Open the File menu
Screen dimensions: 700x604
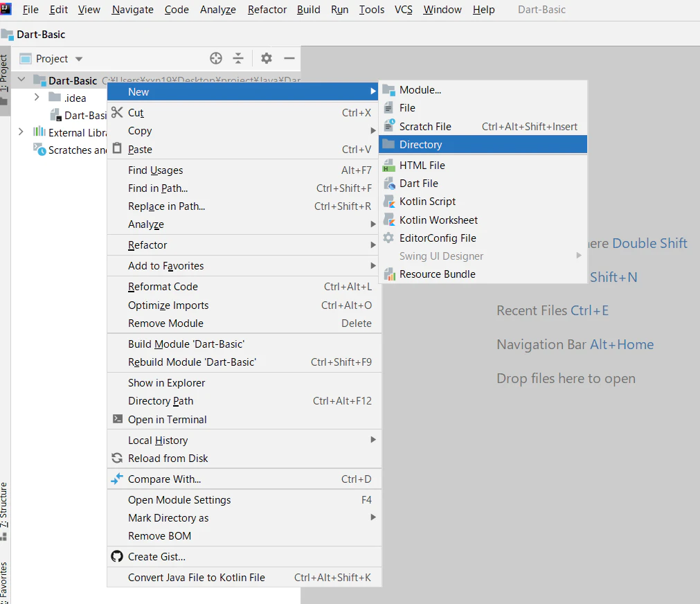(x=30, y=10)
